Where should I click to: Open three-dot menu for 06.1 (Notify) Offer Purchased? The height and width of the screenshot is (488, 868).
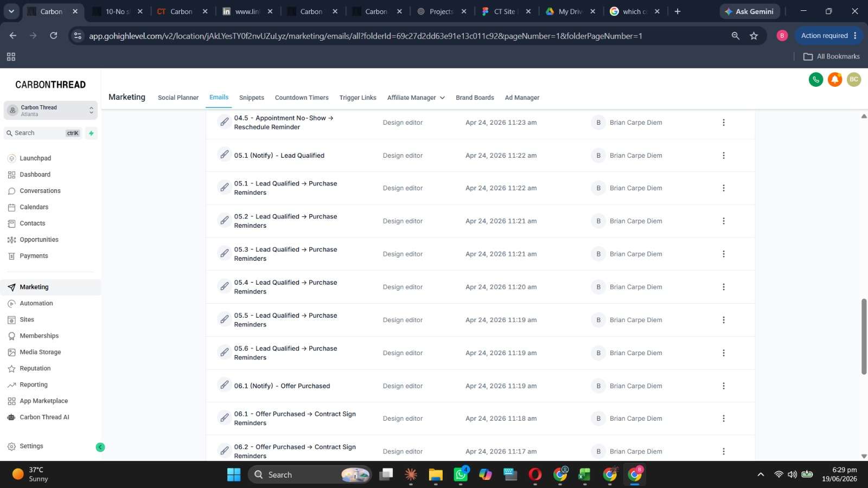[723, 386]
